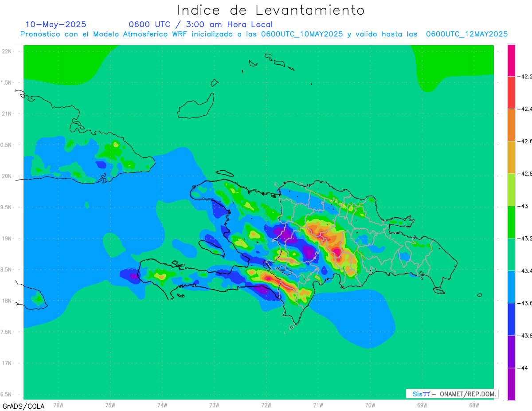
Task: Click the "22N" latitude label
Action: point(7,51)
